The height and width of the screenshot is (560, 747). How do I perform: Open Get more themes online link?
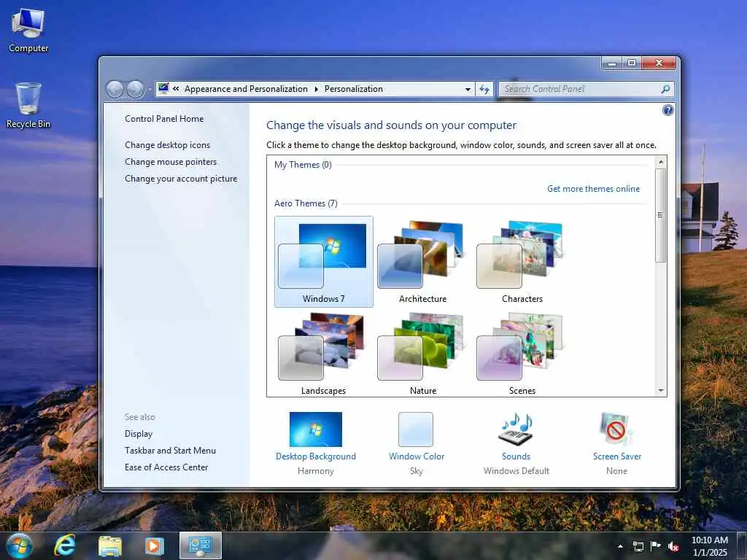point(593,189)
